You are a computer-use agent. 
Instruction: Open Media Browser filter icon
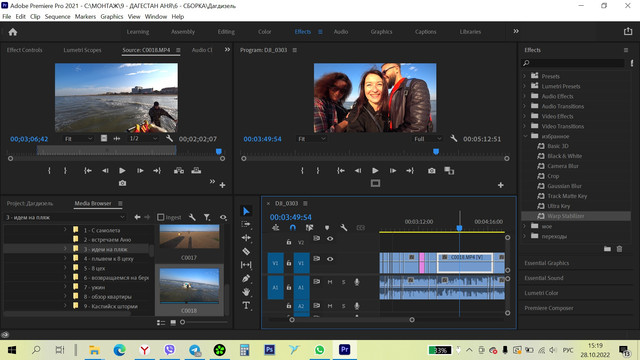coord(207,218)
